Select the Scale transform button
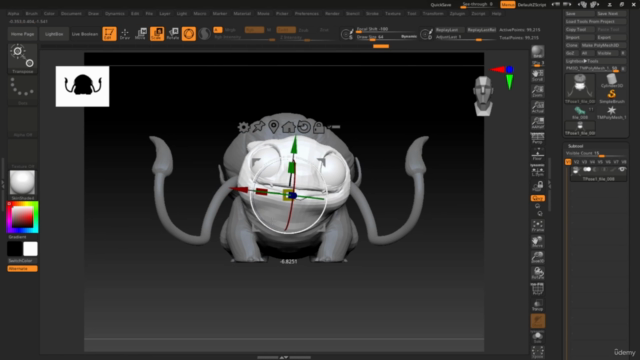This screenshot has height=360, width=640. 157,34
